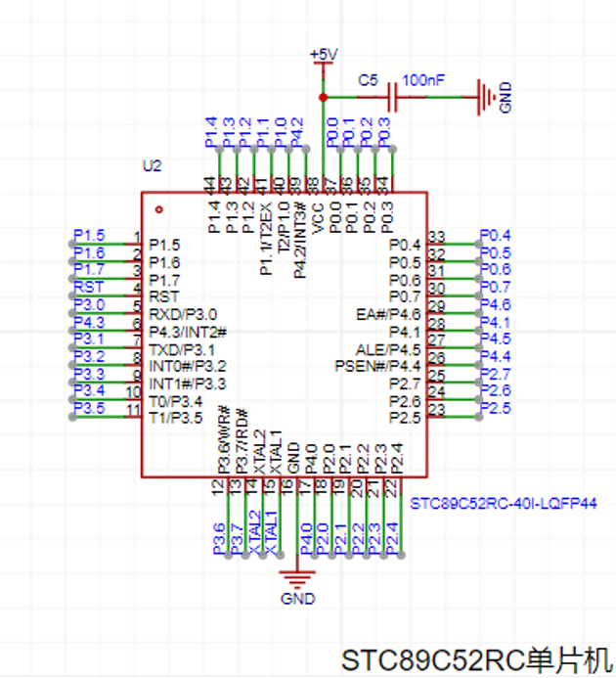Select the U2 designator label
This screenshot has height=678, width=616.
tap(152, 165)
